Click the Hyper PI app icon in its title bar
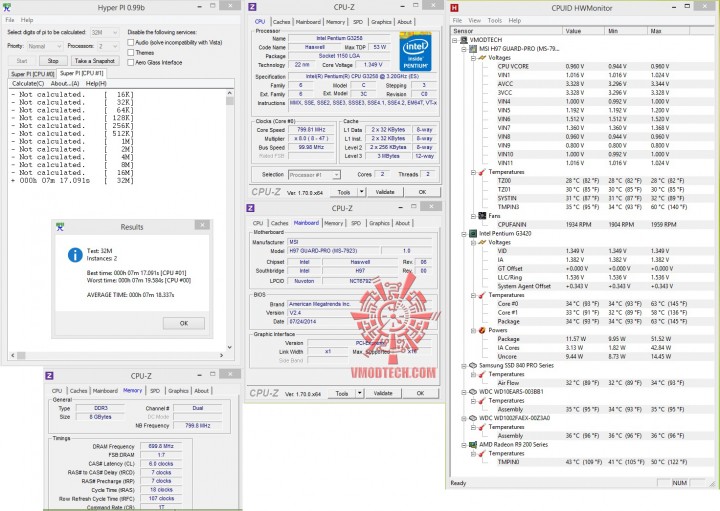This screenshot has height=511, width=720. 7,7
